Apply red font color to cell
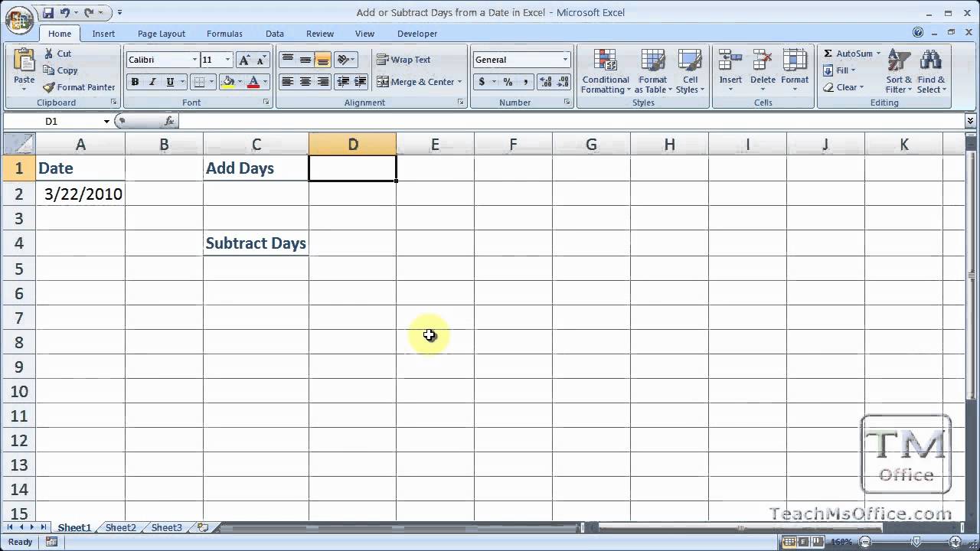Viewport: 980px width, 551px height. click(x=253, y=82)
